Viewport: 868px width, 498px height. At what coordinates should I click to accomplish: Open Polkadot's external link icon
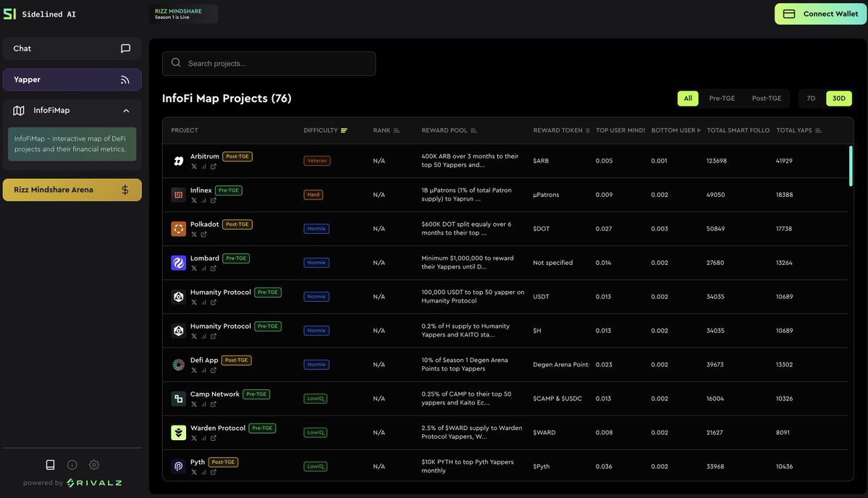coord(203,235)
